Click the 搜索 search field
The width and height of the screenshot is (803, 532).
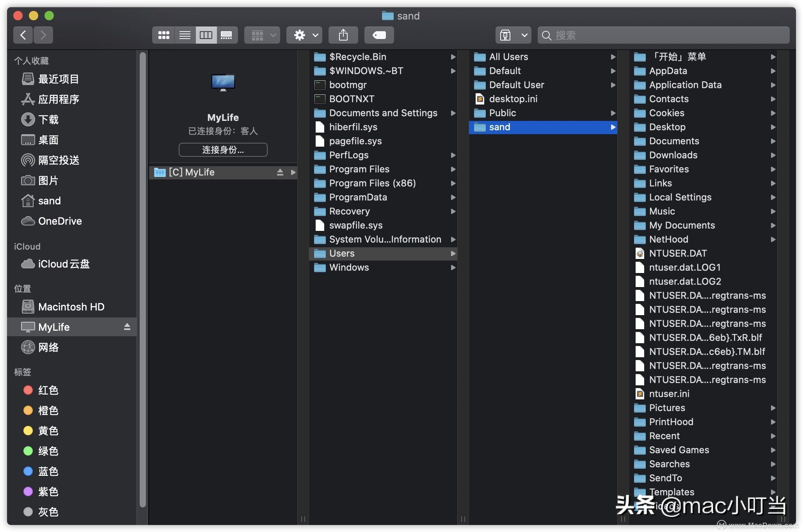pyautogui.click(x=663, y=35)
